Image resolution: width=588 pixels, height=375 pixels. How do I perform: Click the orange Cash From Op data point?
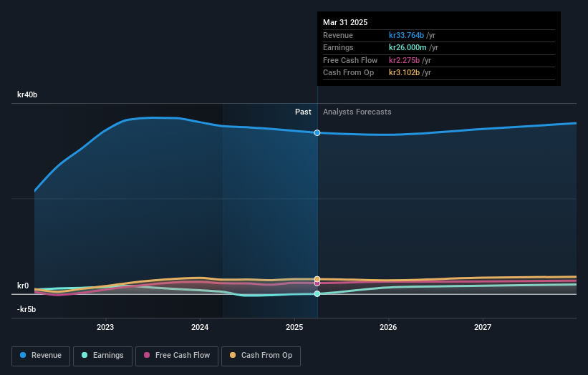pos(317,278)
